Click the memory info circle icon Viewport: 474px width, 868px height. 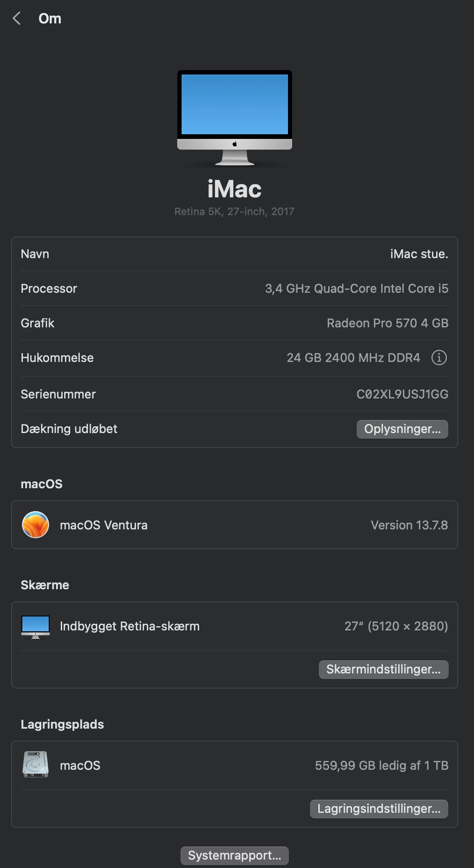[439, 357]
